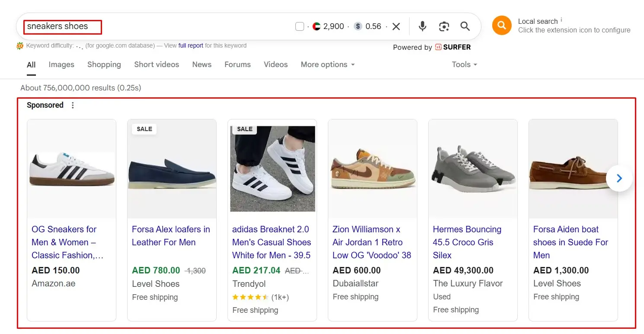Clear the search box with X icon
Viewport: 644px width, 334px height.
pyautogui.click(x=396, y=26)
